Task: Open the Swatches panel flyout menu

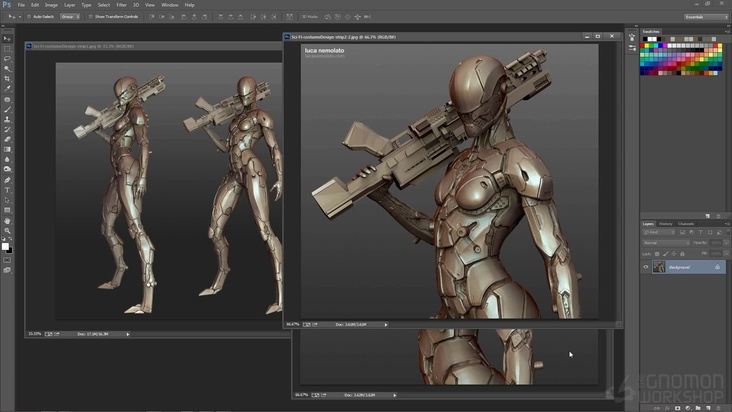Action: (727, 32)
